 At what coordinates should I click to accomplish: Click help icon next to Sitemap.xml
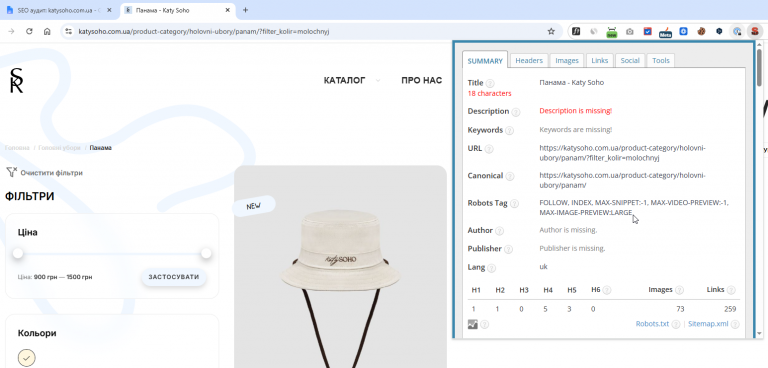(735, 324)
